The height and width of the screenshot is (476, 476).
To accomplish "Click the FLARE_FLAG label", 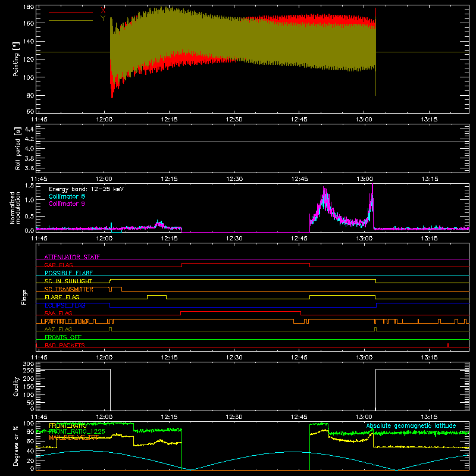I will 62,297.
